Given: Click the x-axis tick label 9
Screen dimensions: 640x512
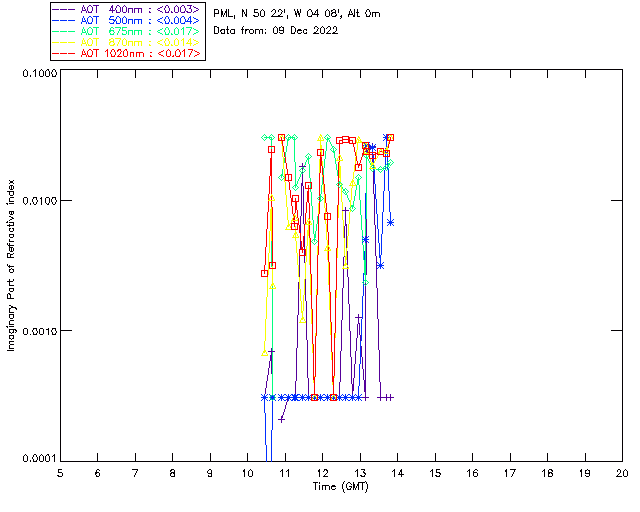Looking at the screenshot, I should (210, 473).
